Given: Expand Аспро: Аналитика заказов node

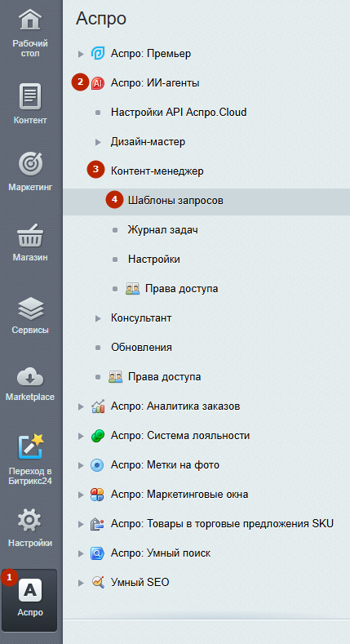Looking at the screenshot, I should pos(82,406).
